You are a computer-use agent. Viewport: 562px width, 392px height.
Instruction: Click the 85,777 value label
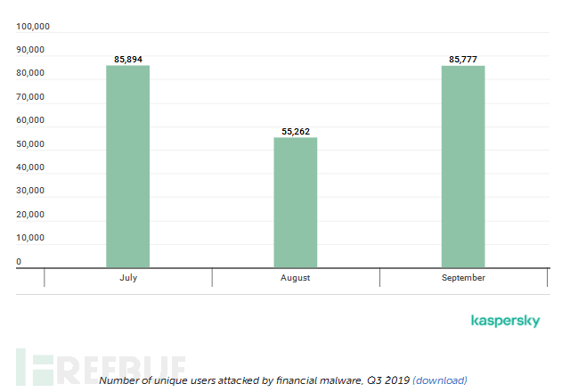coord(463,60)
